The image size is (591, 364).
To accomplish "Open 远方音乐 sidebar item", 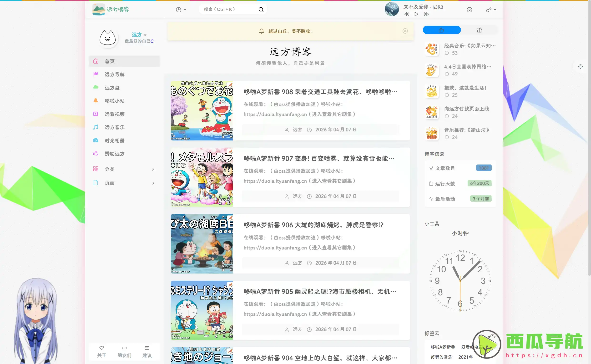I will pyautogui.click(x=124, y=127).
